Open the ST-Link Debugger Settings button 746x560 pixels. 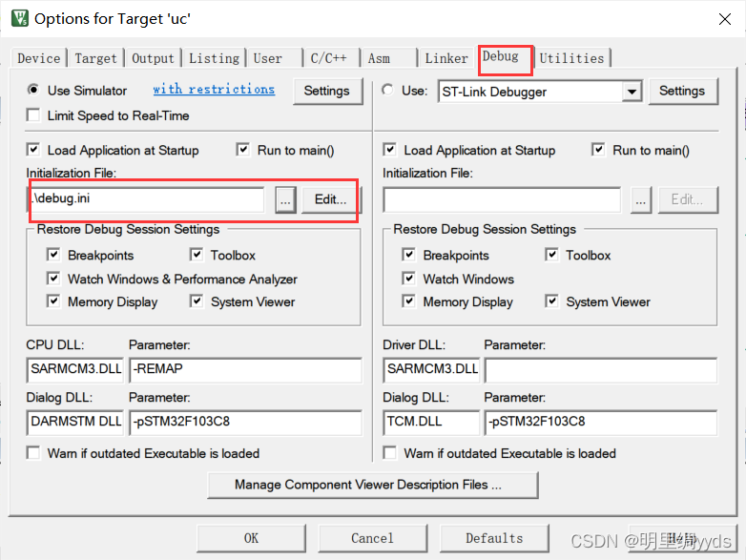682,91
